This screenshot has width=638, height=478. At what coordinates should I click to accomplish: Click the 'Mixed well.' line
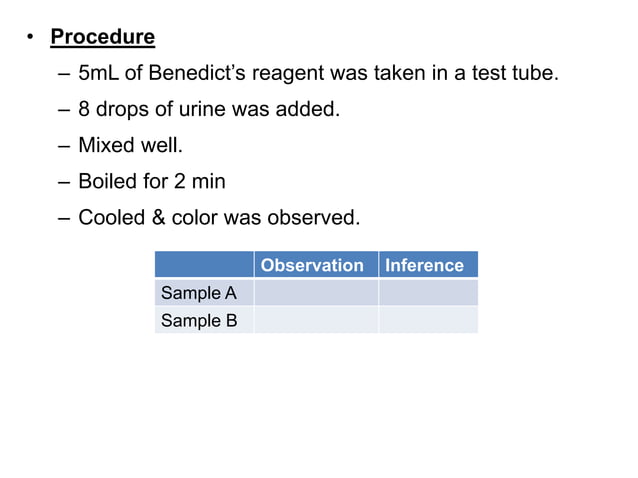[x=131, y=145]
